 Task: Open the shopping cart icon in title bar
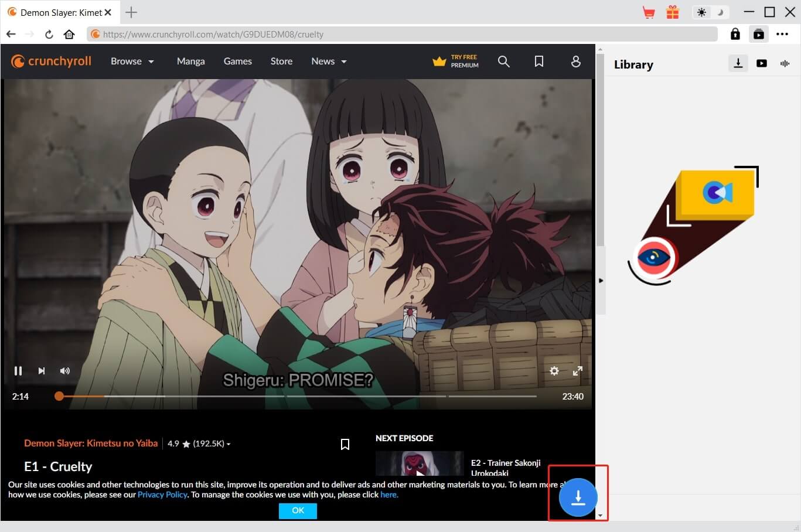(649, 12)
